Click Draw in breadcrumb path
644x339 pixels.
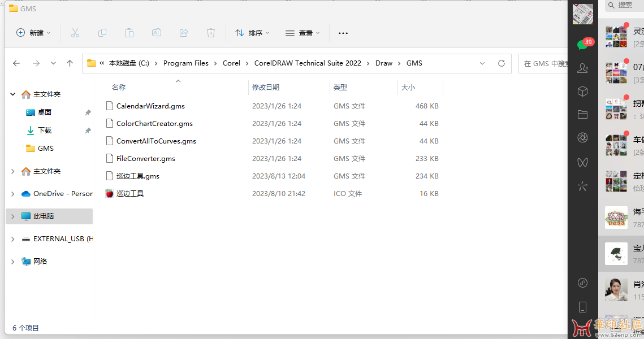[383, 63]
